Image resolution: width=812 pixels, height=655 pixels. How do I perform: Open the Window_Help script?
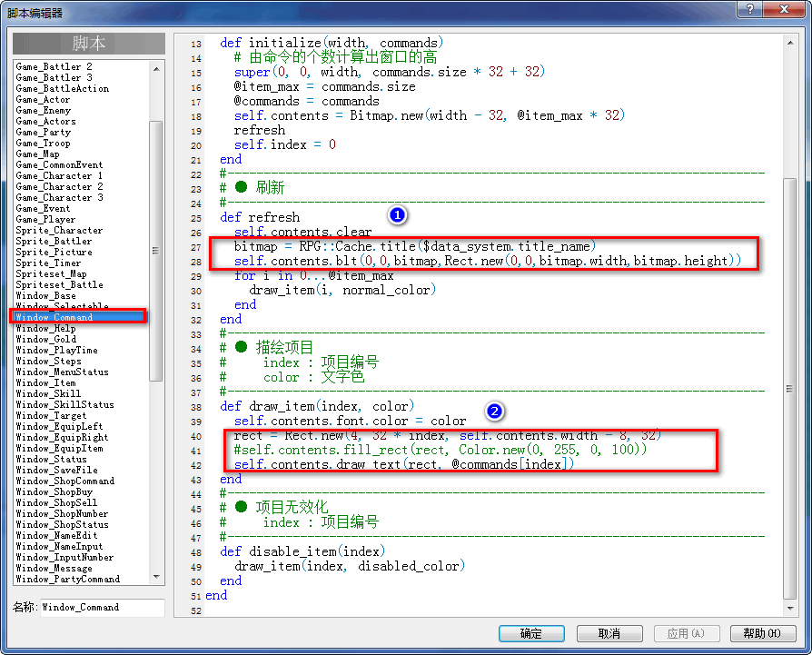45,328
